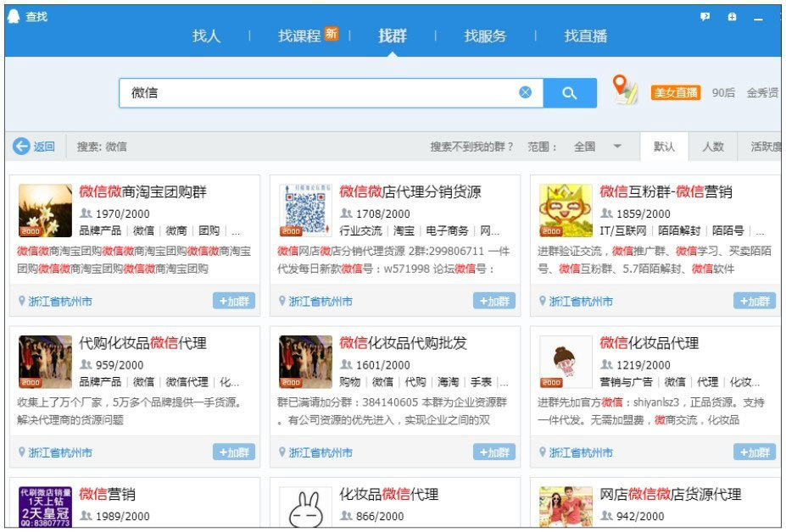Open group title 微信化妆品代理
Screen dimensions: 786x532
(649, 343)
